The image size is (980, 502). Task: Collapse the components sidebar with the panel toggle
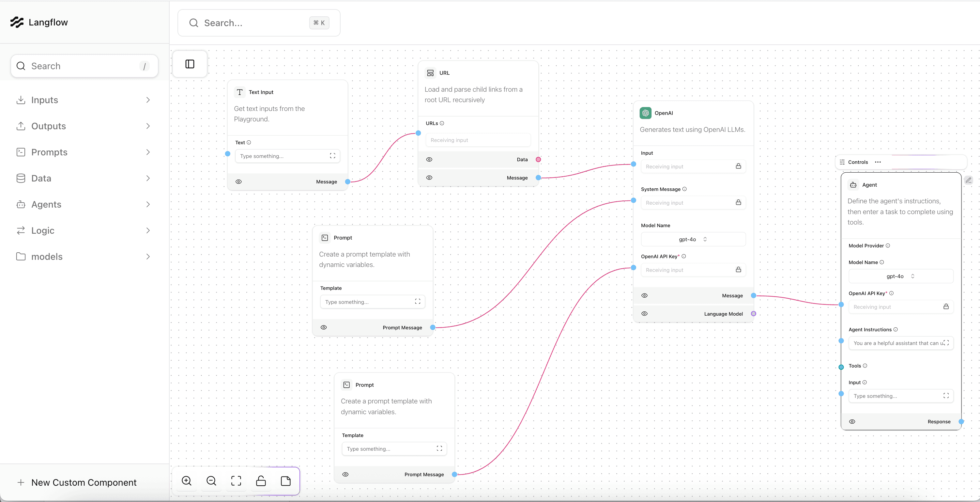(190, 64)
